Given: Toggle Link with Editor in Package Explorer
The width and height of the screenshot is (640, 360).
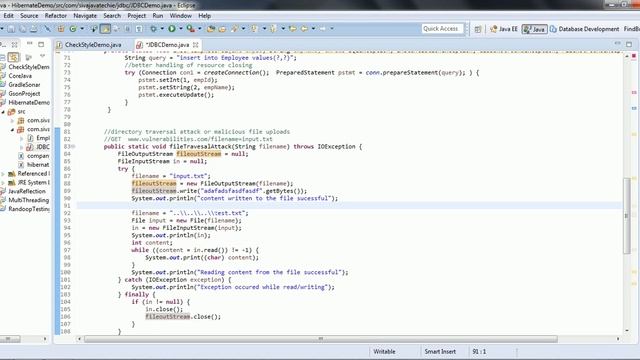Looking at the screenshot, I should pos(13,57).
